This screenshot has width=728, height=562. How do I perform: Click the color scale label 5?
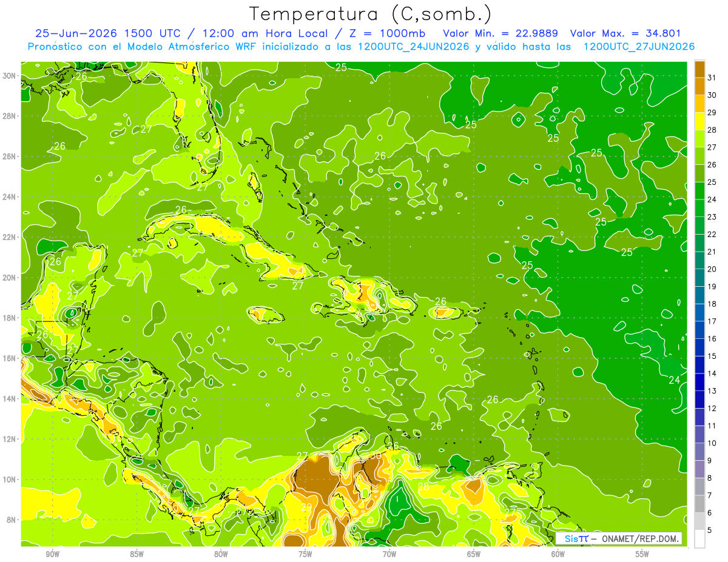[710, 530]
